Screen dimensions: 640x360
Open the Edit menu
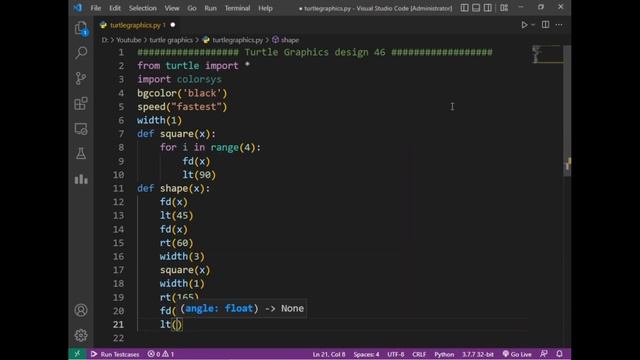click(115, 8)
